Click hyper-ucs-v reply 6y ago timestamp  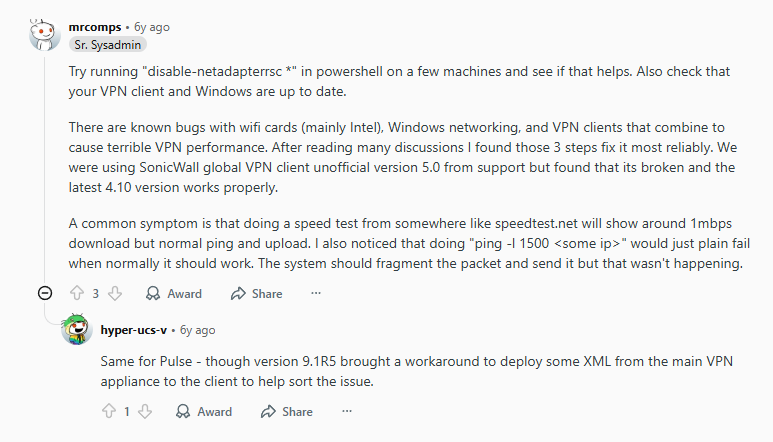point(197,329)
